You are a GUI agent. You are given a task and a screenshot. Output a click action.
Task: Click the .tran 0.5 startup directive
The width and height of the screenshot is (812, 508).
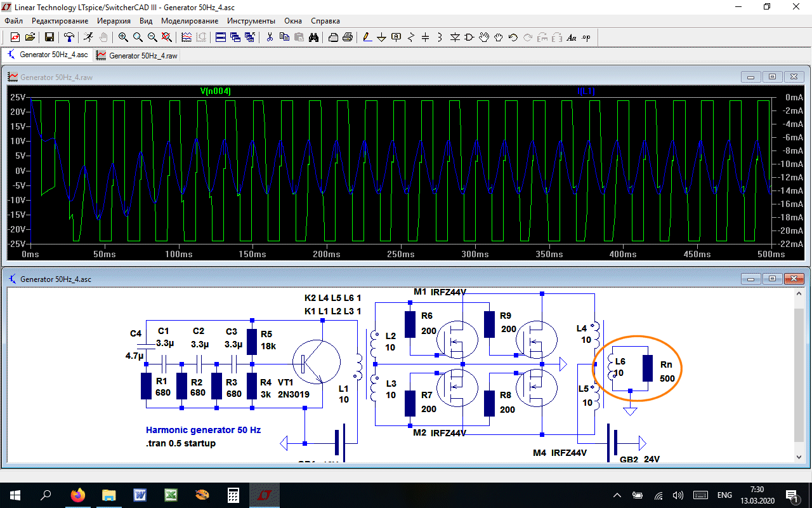[181, 443]
